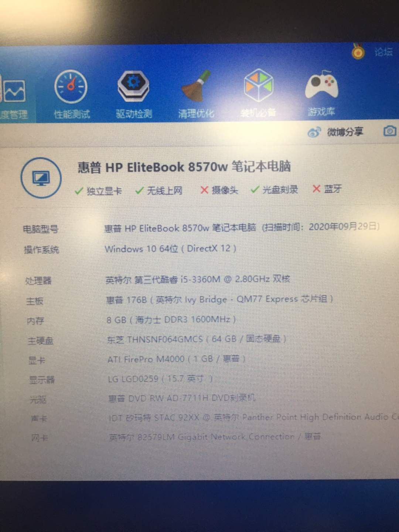This screenshot has width=399, height=532.
Task: Take a screenshot with the camera icon
Action: pos(390,131)
